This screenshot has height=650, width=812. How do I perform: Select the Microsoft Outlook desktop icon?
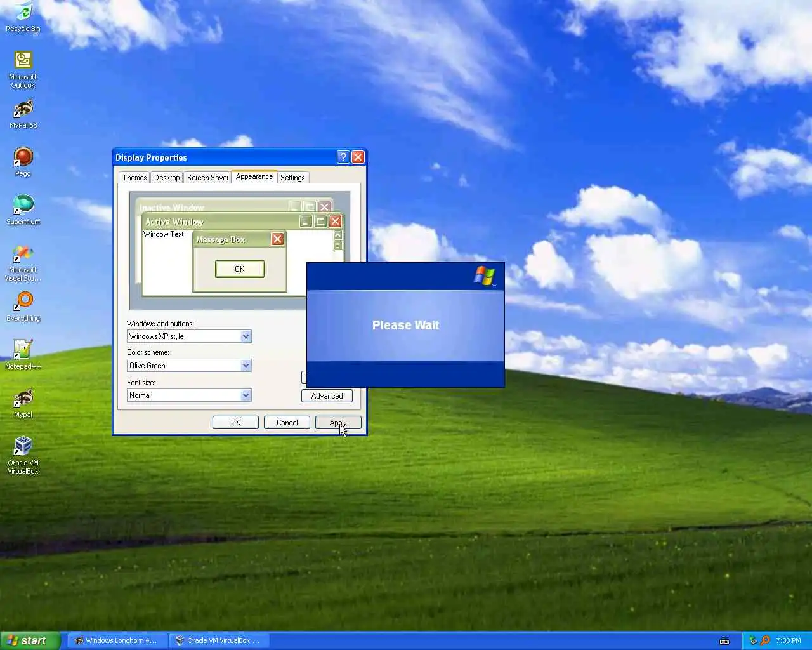tap(23, 69)
